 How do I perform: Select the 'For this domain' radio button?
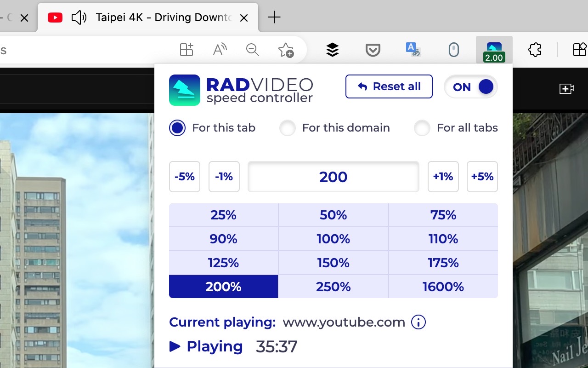[288, 128]
